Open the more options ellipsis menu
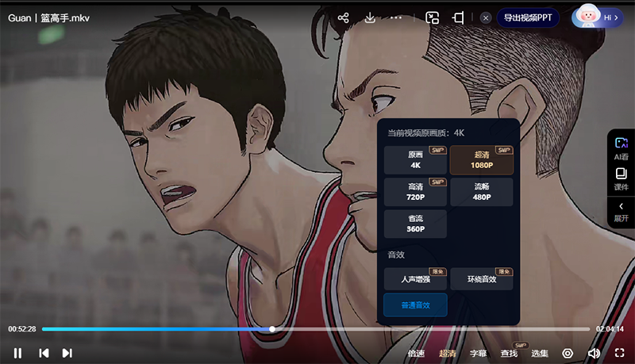The image size is (635, 364). coord(396,17)
